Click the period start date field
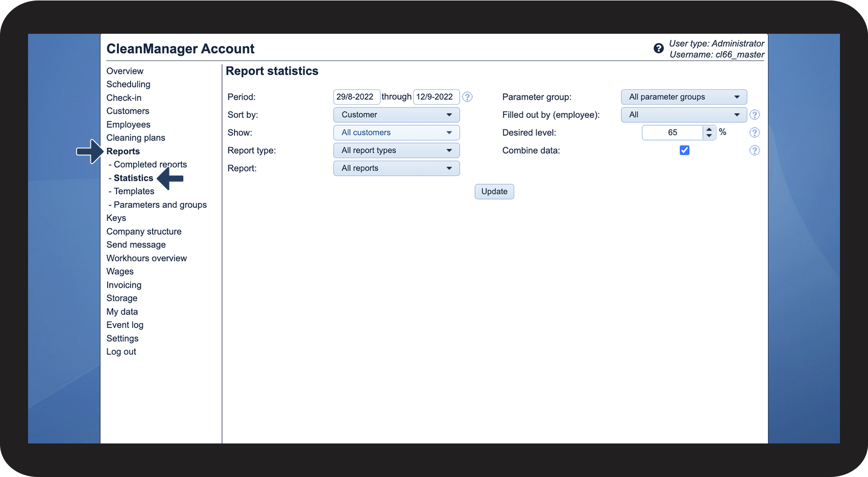868x477 pixels. (356, 97)
